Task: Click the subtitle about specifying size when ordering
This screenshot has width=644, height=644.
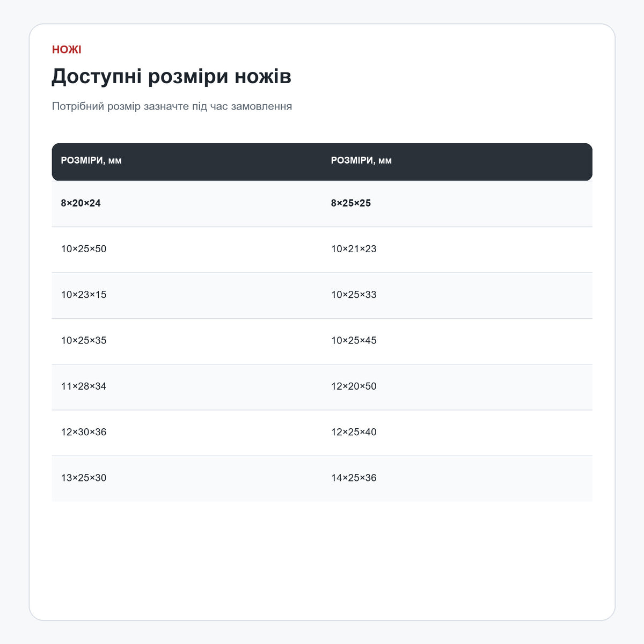Action: 172,106
